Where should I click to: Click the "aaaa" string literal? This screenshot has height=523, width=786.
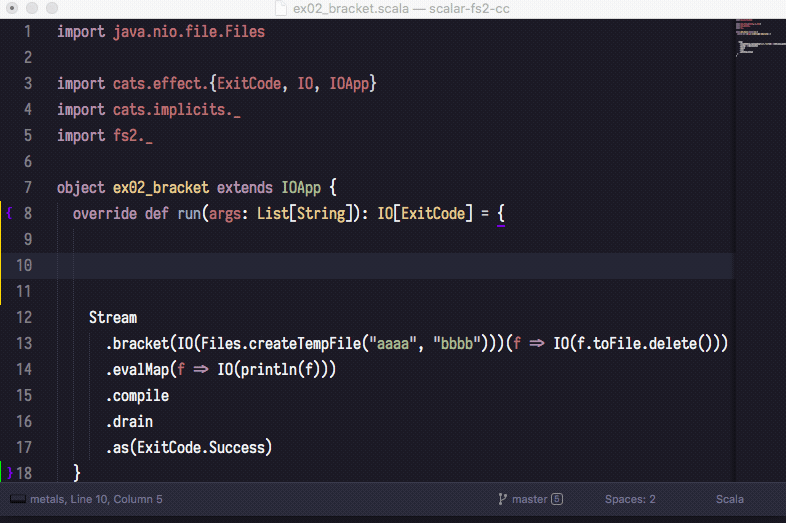(393, 343)
